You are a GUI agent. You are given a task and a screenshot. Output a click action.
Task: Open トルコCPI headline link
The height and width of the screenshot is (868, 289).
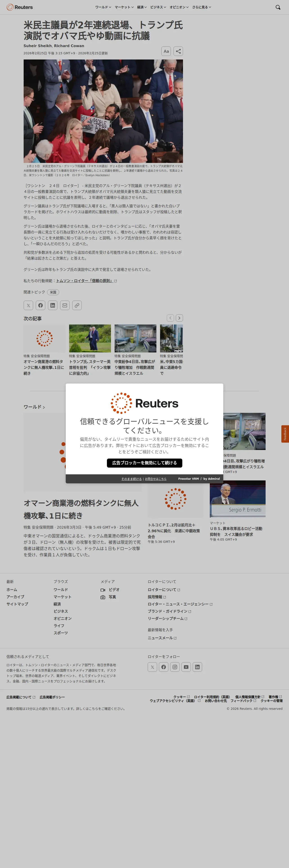[x=174, y=531]
